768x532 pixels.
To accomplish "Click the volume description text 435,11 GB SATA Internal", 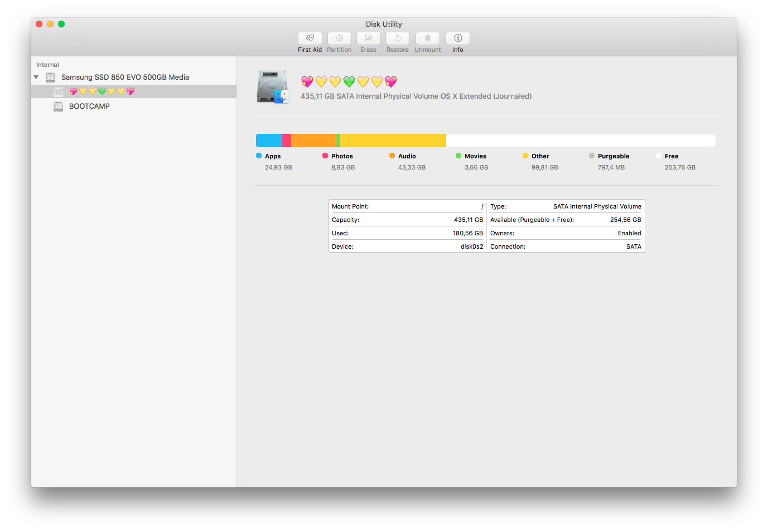I will point(416,96).
